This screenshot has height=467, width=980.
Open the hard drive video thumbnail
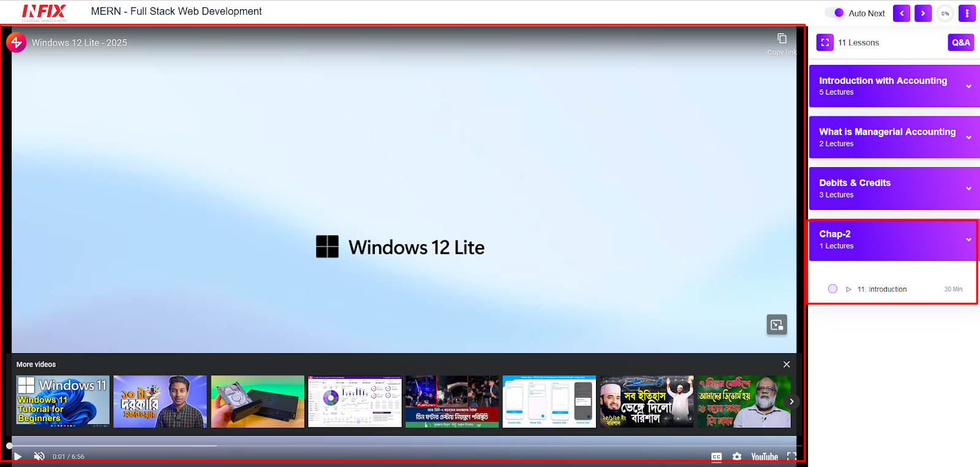tap(258, 402)
